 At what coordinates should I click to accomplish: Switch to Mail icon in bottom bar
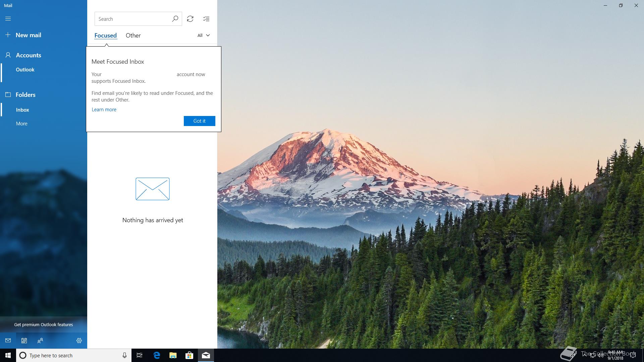(x=8, y=341)
